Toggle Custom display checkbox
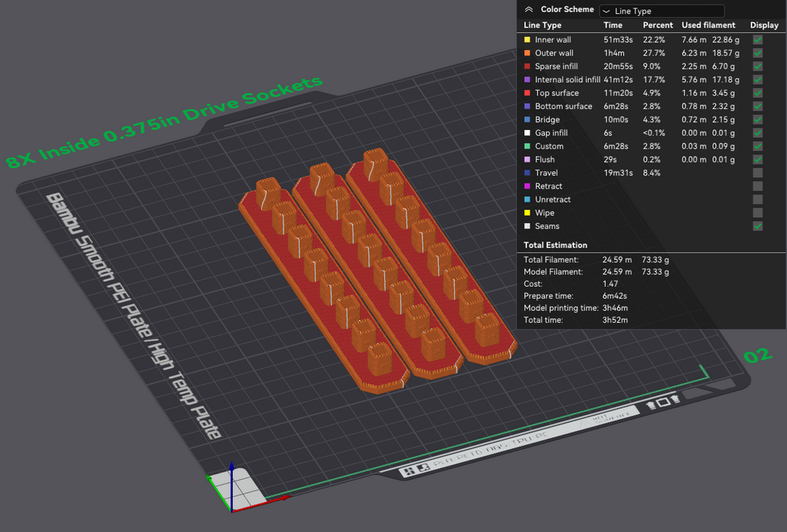 [x=757, y=146]
